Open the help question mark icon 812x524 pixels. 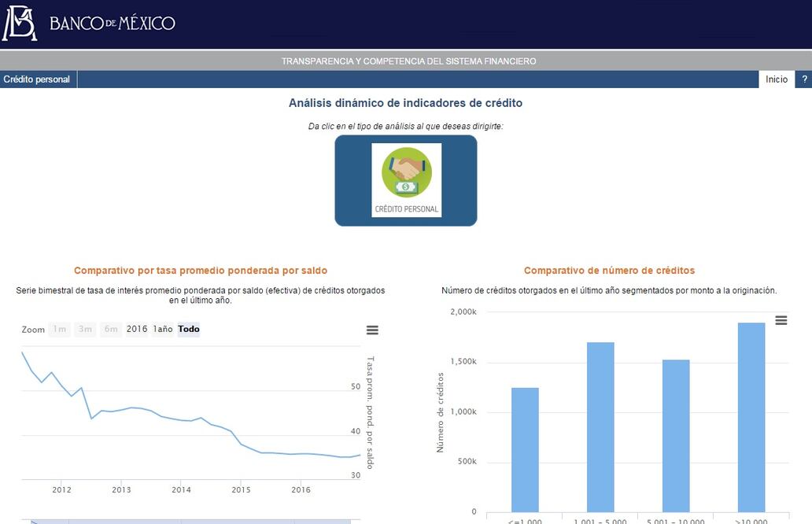click(804, 79)
